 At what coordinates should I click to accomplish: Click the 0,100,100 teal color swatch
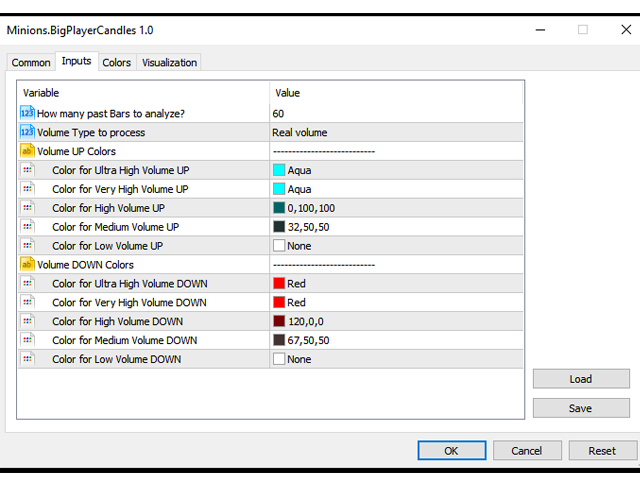tap(279, 208)
